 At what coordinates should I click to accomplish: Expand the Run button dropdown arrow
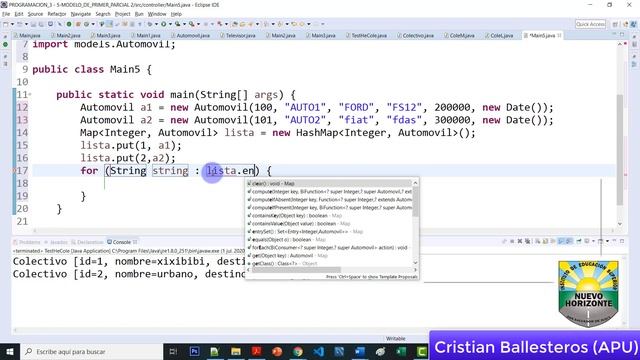pyautogui.click(x=170, y=24)
